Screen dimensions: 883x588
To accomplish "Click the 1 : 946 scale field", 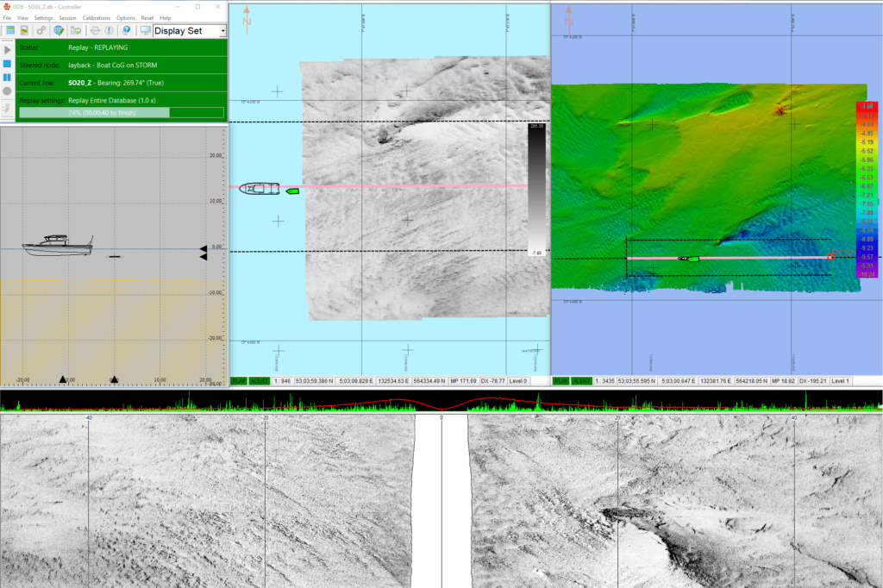I will tap(282, 381).
